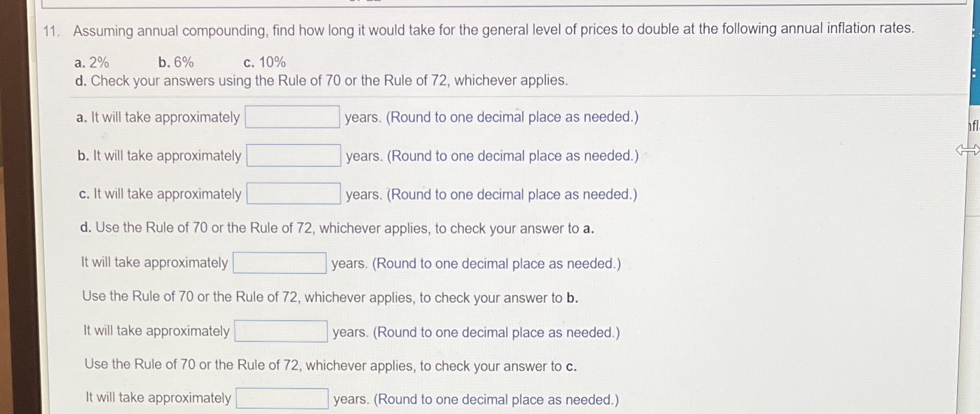Click the question title text at top
The width and height of the screenshot is (980, 414).
pyautogui.click(x=492, y=29)
